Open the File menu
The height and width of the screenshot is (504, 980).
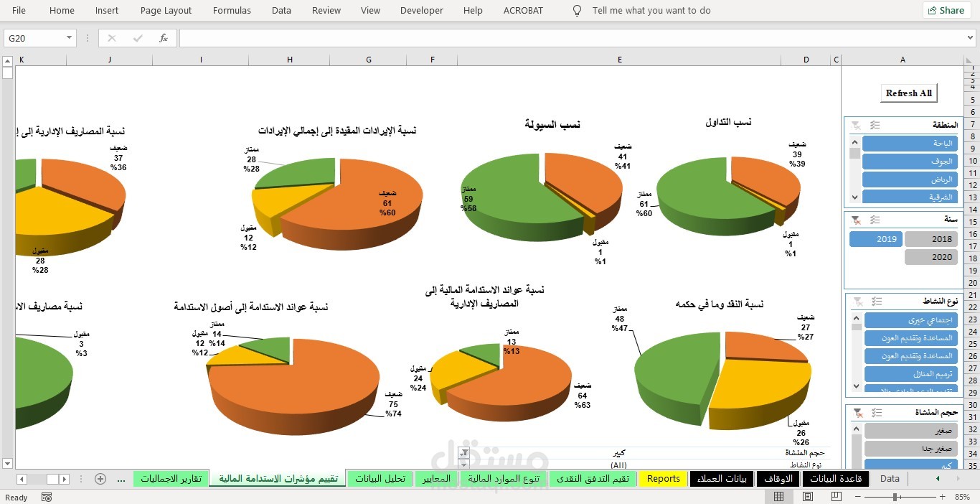(19, 10)
